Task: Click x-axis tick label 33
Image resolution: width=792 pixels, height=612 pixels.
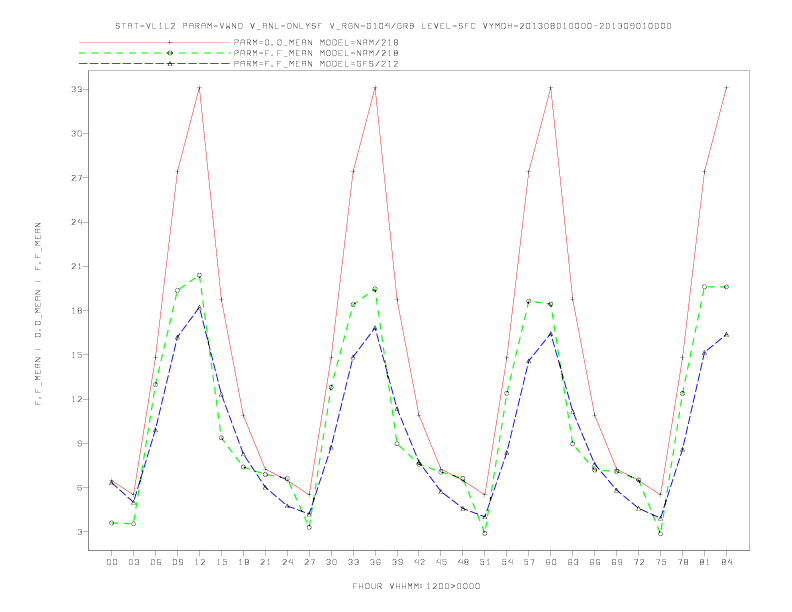Action: 353,562
